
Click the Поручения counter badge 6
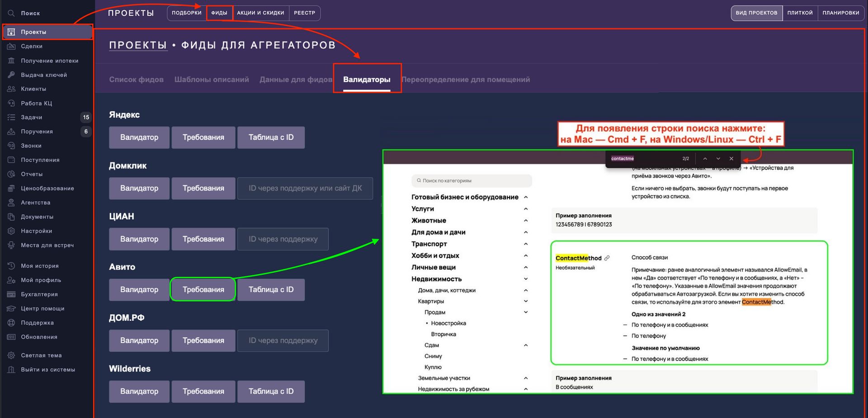click(86, 131)
